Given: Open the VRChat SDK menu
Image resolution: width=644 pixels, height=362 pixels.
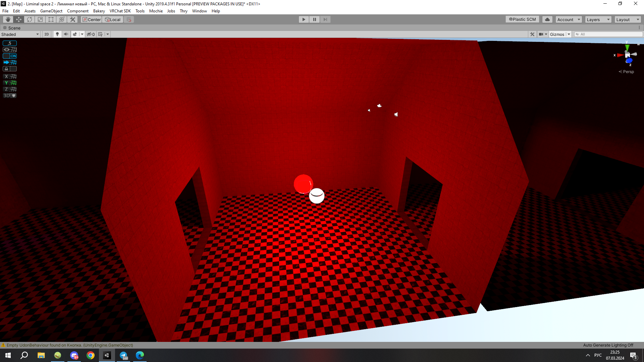Looking at the screenshot, I should coord(120,11).
